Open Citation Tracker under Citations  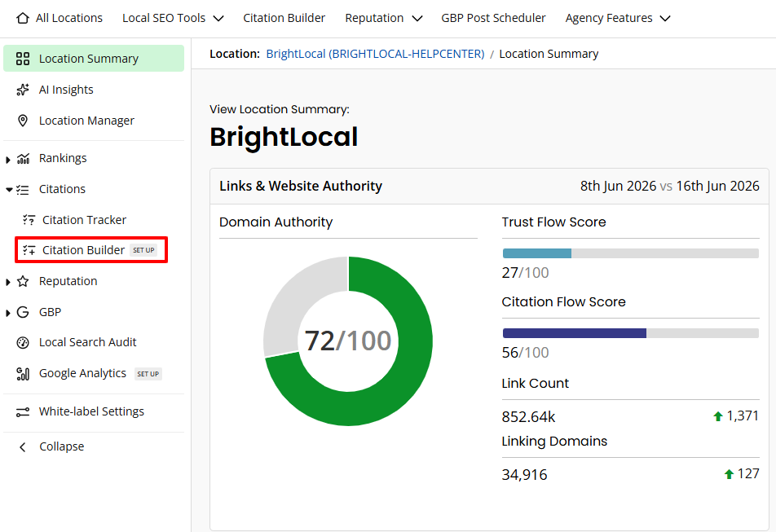(x=84, y=220)
